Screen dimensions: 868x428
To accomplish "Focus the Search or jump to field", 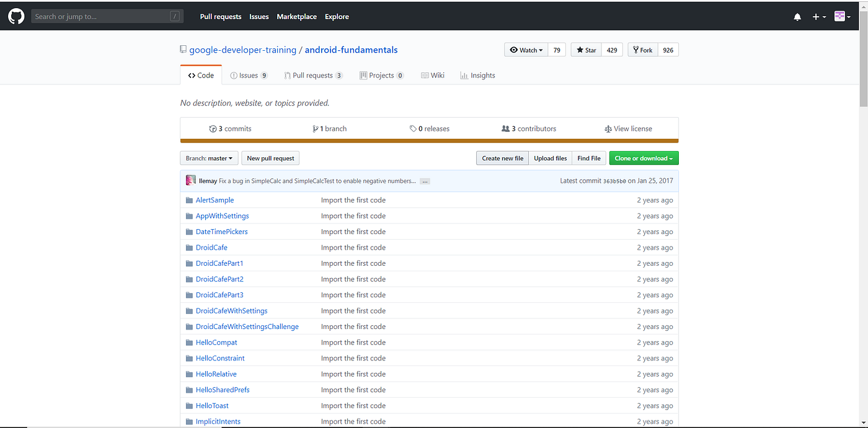I will [107, 17].
